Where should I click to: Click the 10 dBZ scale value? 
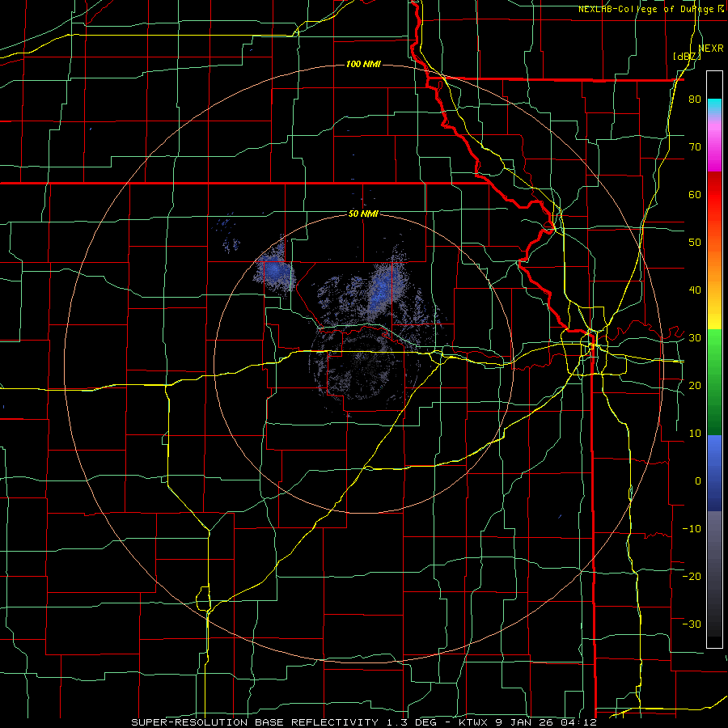(x=695, y=434)
